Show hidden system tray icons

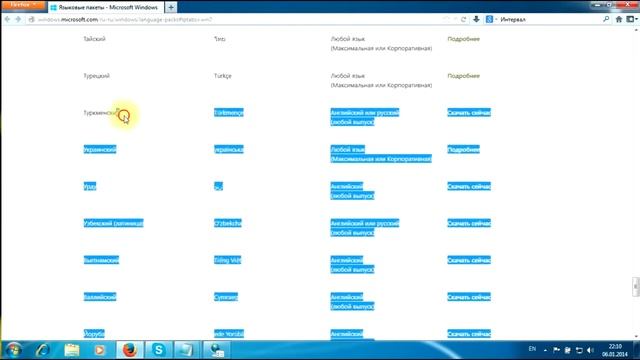[545, 350]
